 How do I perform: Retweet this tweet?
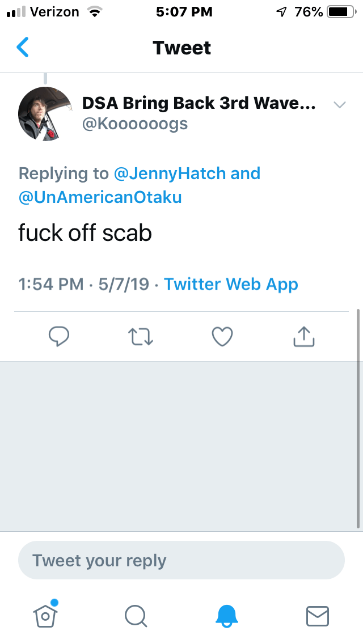[141, 336]
